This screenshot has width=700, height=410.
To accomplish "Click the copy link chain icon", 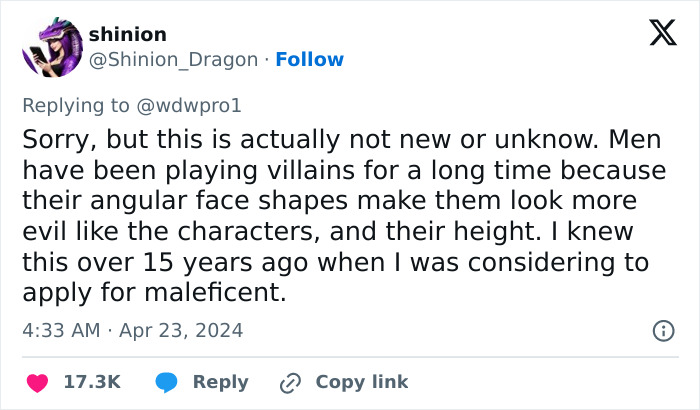I will tap(291, 382).
